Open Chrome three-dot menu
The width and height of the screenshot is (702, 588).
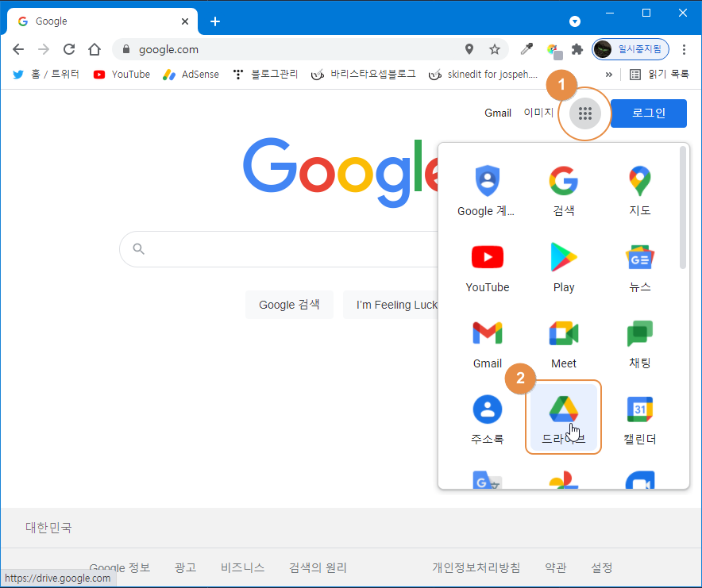pos(684,49)
